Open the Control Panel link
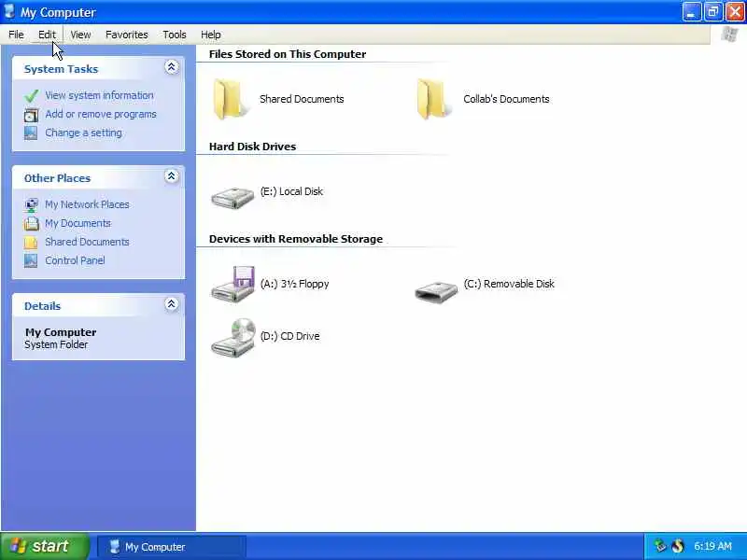This screenshot has width=747, height=560. tap(75, 260)
